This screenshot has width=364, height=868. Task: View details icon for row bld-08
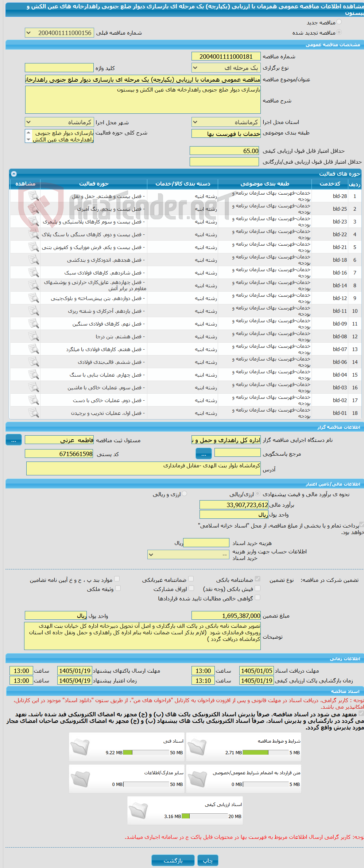34,336
